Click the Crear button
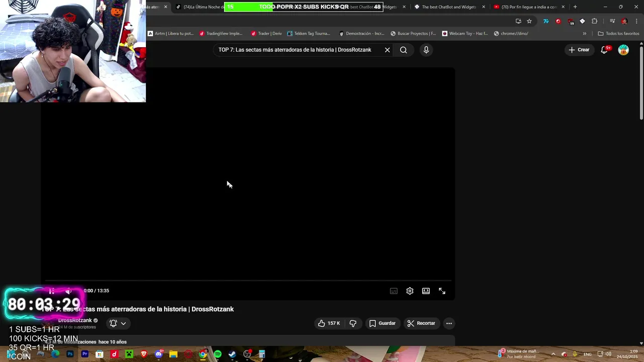The height and width of the screenshot is (362, 644). pos(579,50)
